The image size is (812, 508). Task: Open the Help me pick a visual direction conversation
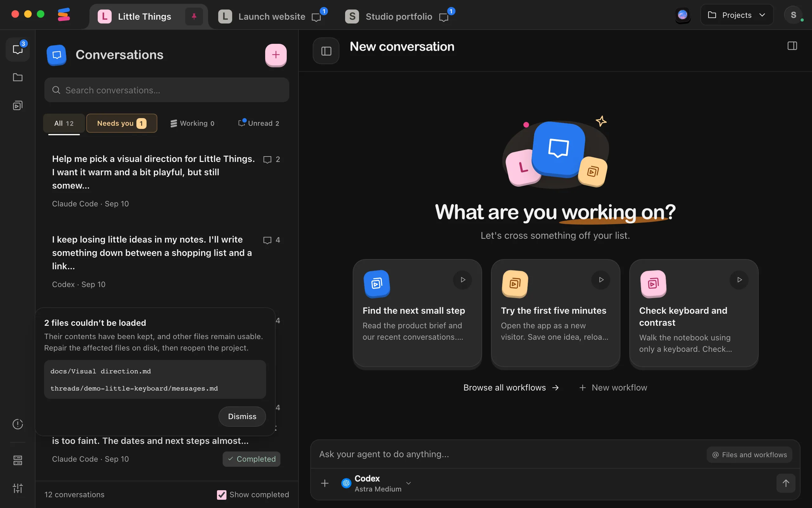point(166,181)
